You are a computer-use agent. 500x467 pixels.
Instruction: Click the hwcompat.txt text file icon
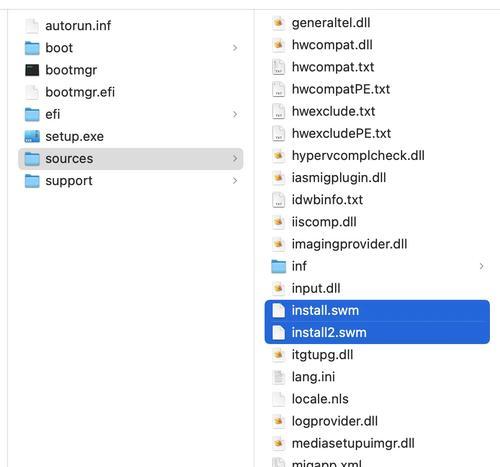coord(279,67)
